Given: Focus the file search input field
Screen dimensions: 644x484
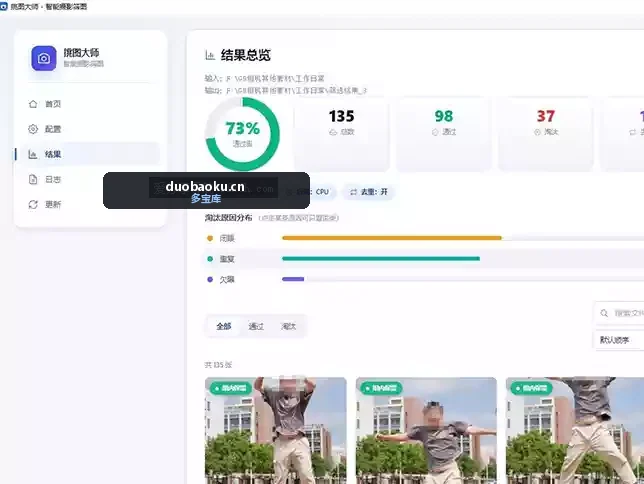Looking at the screenshot, I should pos(619,313).
